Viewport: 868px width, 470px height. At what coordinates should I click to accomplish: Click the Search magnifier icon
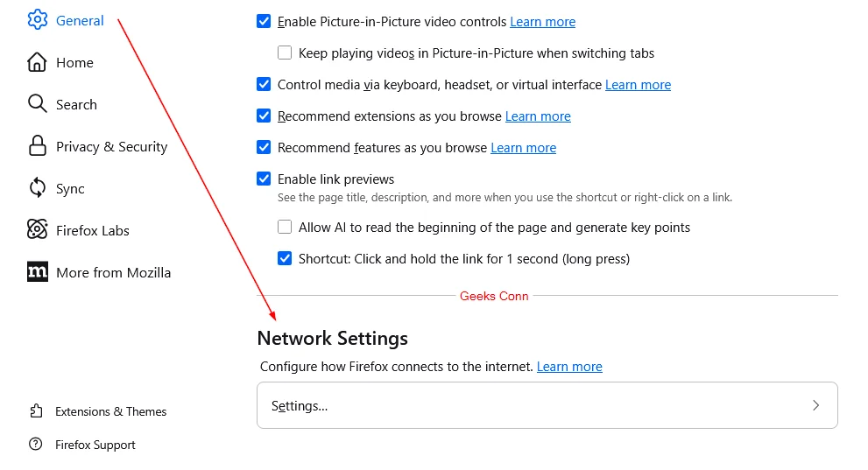tap(37, 104)
